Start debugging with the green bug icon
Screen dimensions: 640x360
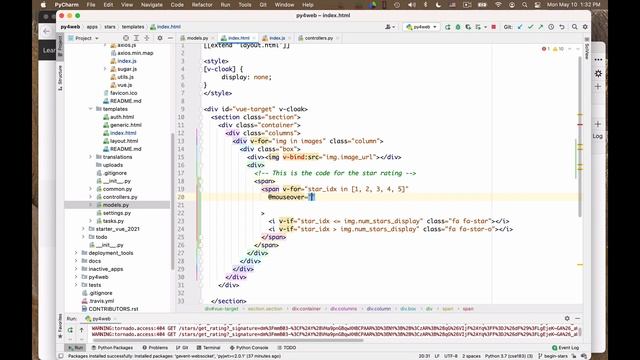(x=458, y=27)
